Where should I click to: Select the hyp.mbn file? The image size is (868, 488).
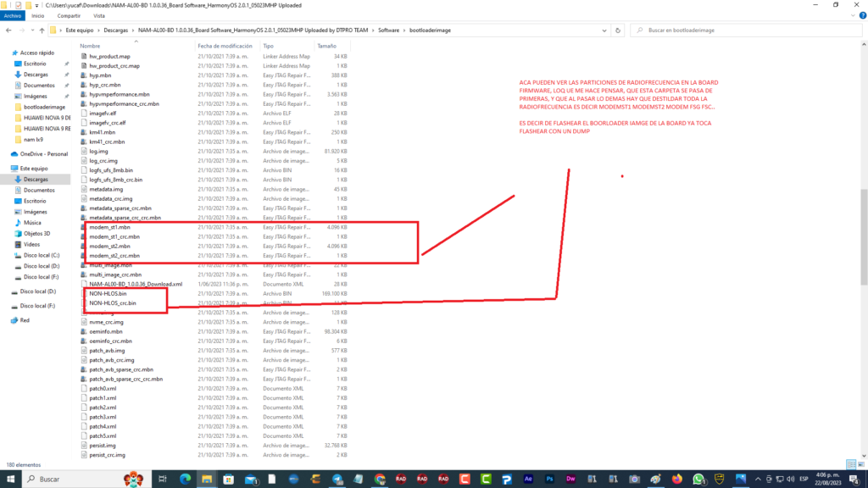[100, 75]
